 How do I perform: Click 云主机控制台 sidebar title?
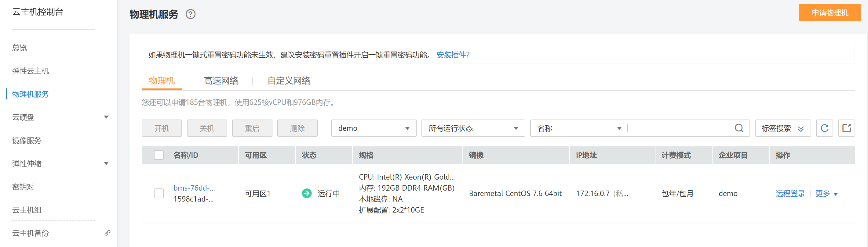point(38,12)
